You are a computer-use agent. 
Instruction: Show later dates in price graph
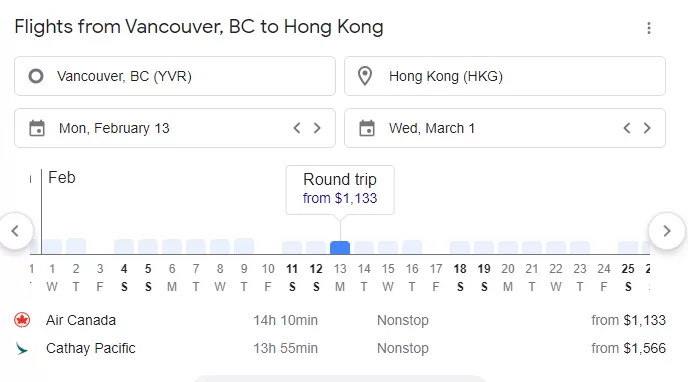click(x=667, y=231)
